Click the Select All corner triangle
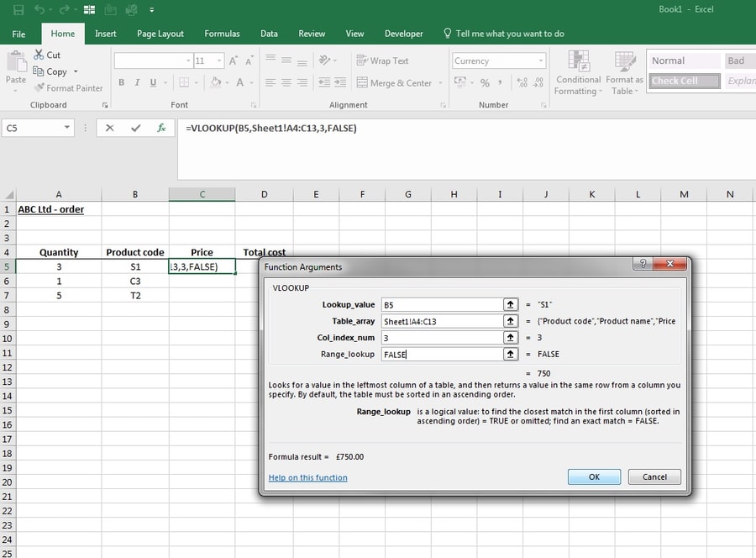 pos(8,194)
